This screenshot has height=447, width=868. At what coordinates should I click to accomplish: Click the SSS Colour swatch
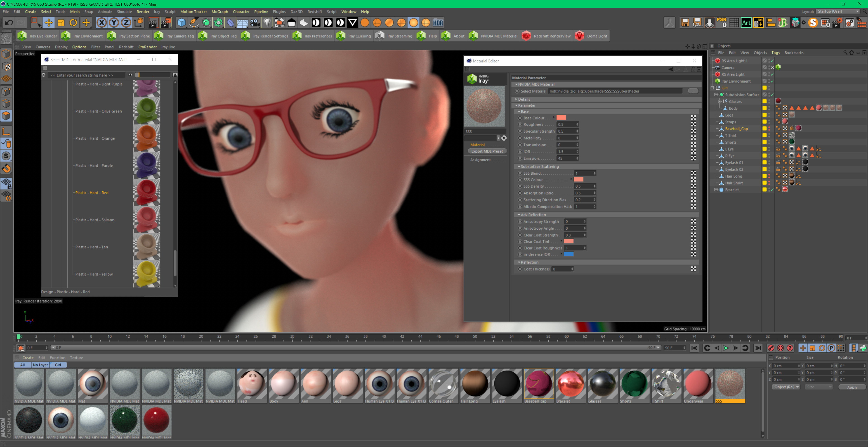pyautogui.click(x=578, y=179)
